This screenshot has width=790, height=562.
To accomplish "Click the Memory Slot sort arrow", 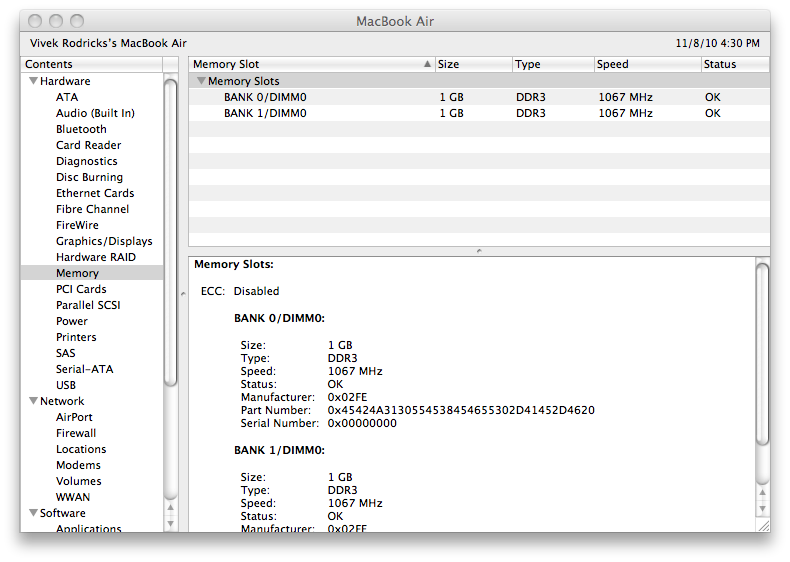I will 427,64.
